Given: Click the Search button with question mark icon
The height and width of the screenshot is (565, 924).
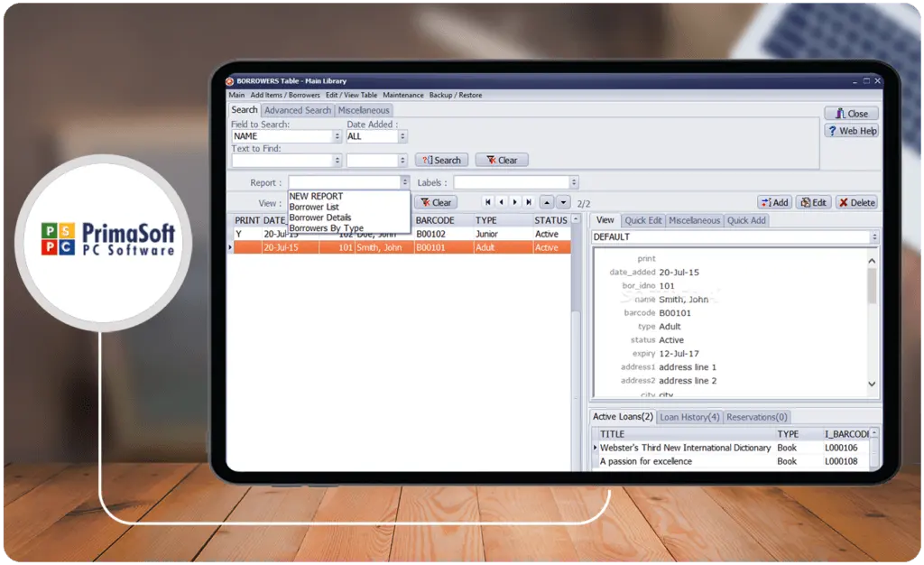Looking at the screenshot, I should (442, 160).
